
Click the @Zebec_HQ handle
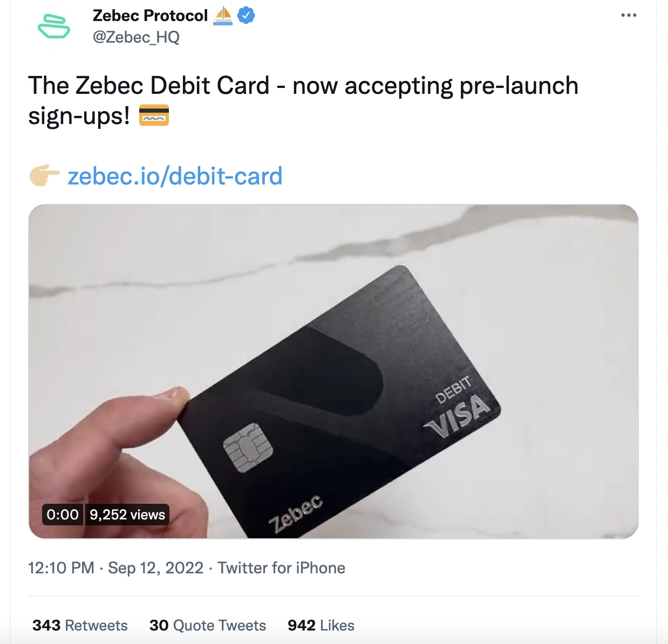136,37
